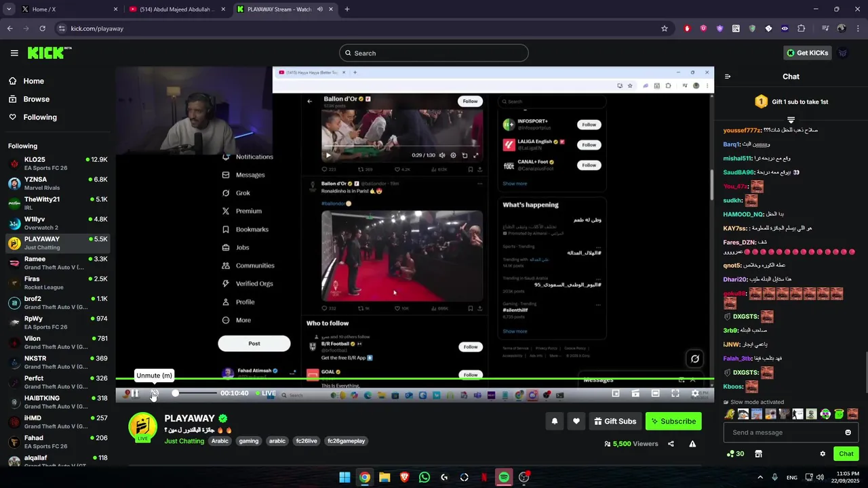Screen dimensions: 868x488
Task: Toggle the notification bell for PLAYAWAY
Action: (555, 421)
